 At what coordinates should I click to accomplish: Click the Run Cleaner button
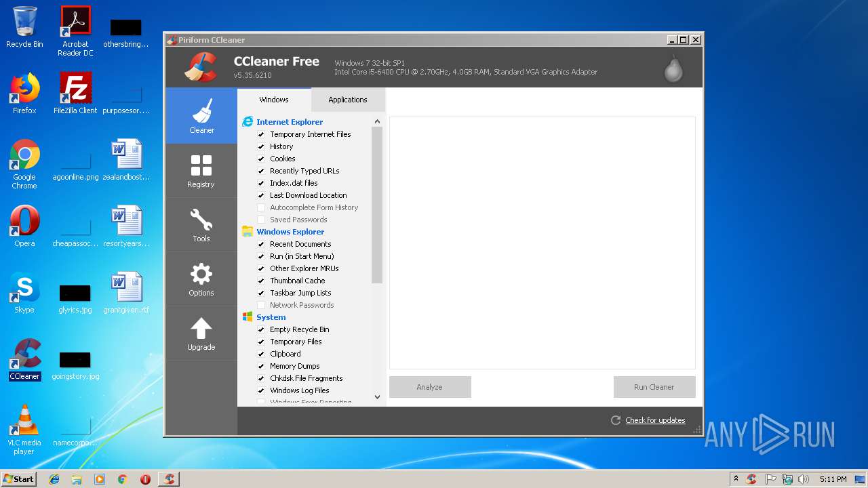point(654,387)
